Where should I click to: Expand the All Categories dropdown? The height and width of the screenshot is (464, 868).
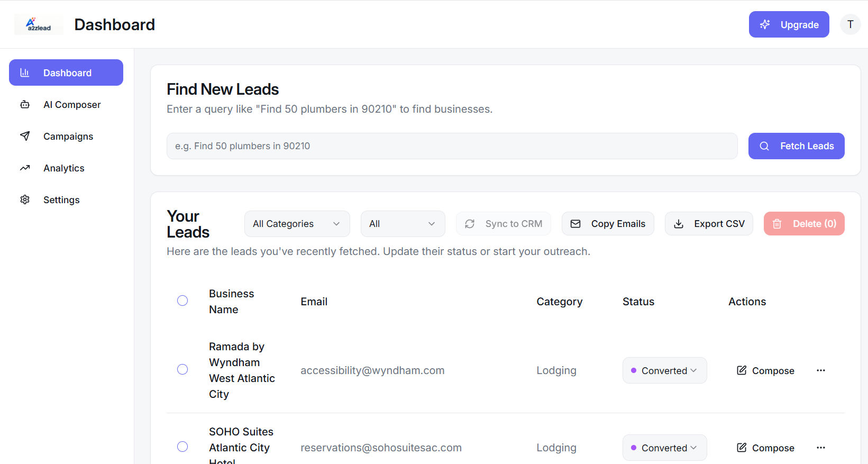(x=297, y=224)
